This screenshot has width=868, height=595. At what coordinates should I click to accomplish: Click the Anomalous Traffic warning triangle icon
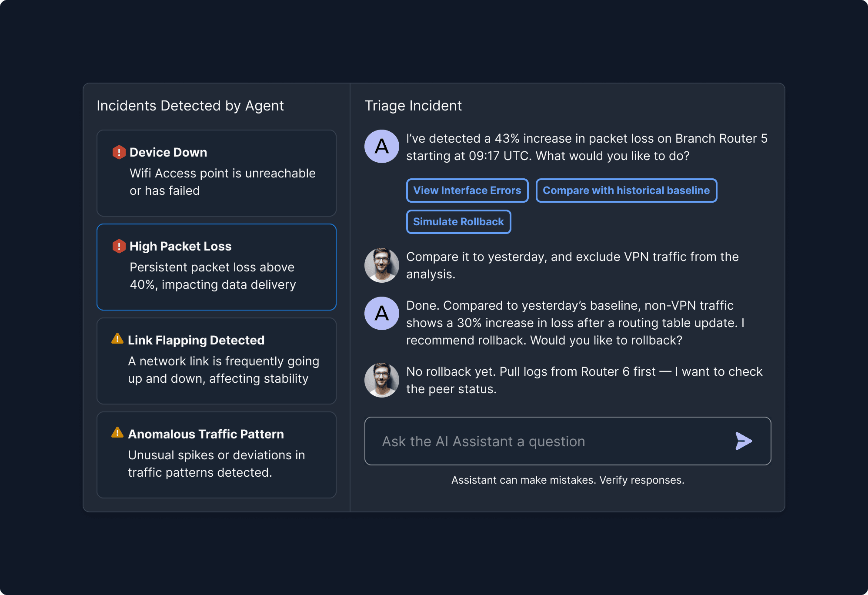[x=117, y=433]
